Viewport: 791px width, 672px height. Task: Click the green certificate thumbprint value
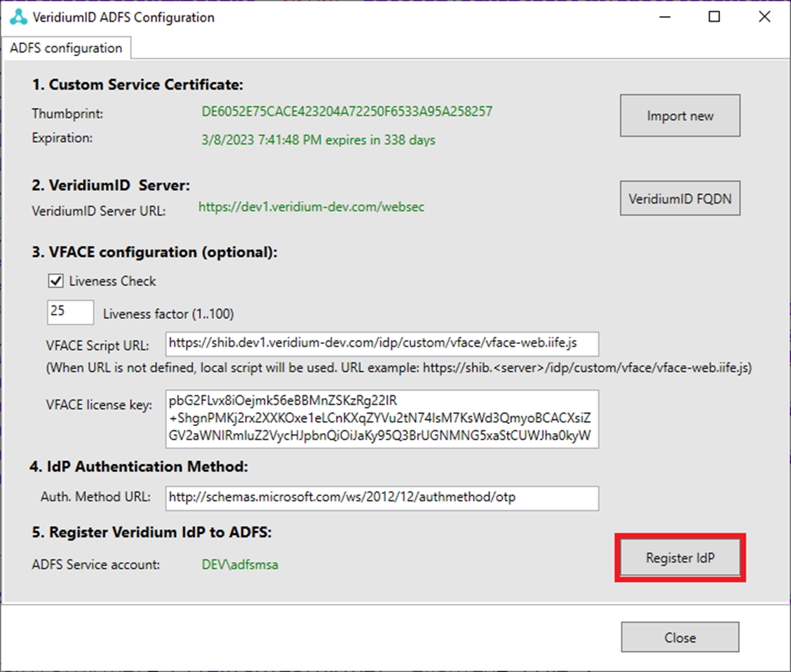point(347,111)
